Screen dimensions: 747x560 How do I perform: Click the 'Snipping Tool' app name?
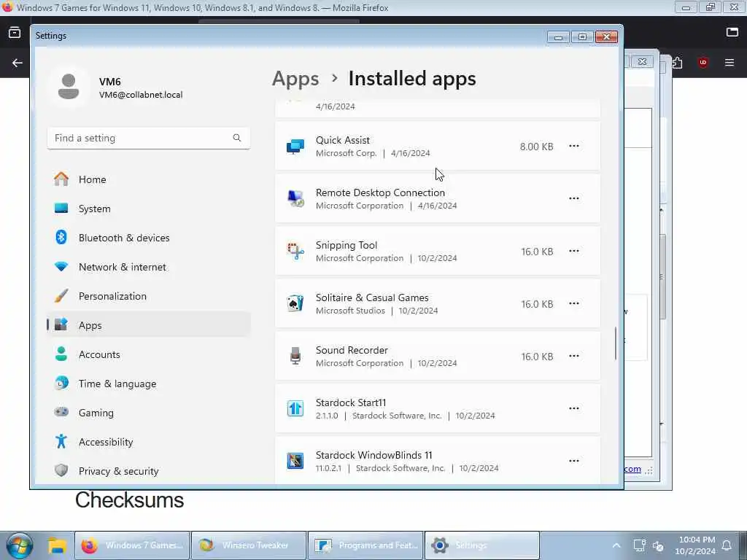click(x=347, y=245)
